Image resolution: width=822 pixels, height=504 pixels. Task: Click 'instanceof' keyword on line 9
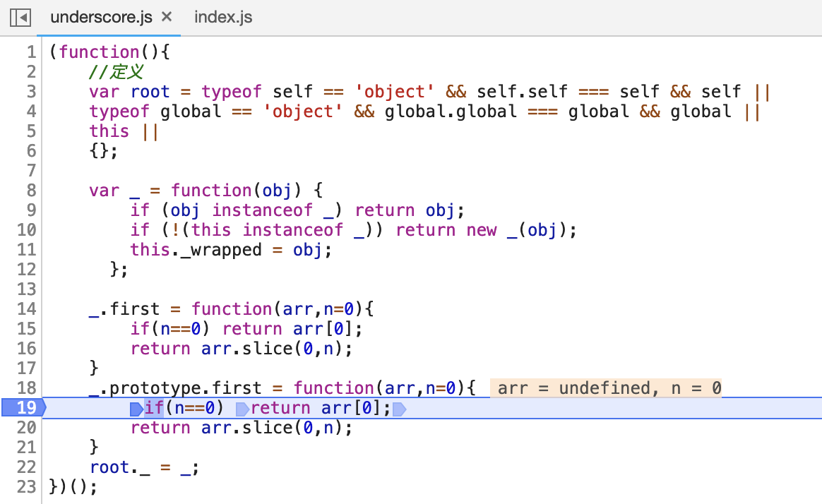262,210
